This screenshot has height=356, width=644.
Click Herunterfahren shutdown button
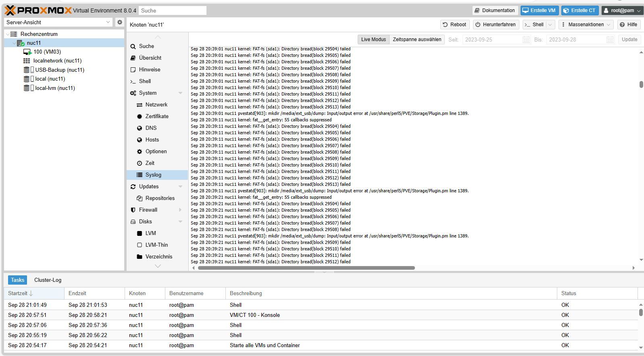496,25
